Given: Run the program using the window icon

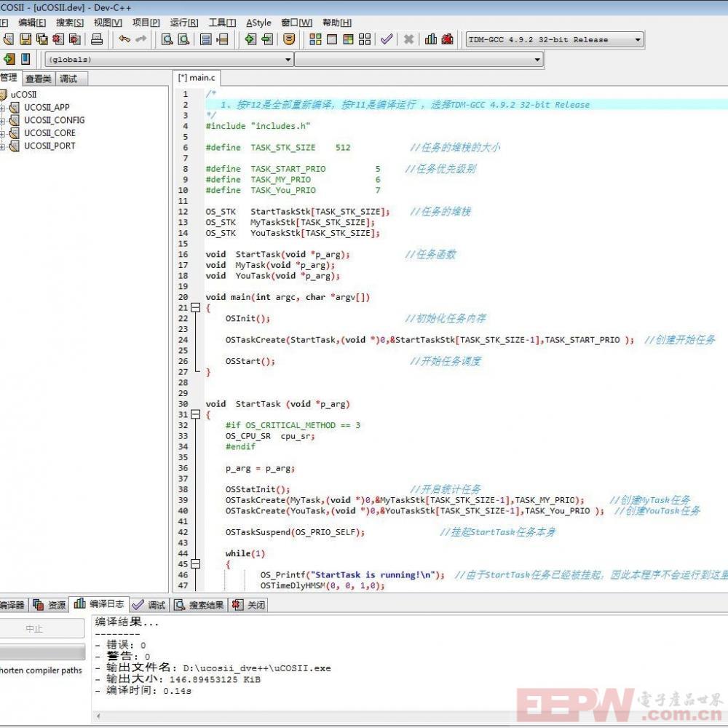Looking at the screenshot, I should (x=332, y=39).
